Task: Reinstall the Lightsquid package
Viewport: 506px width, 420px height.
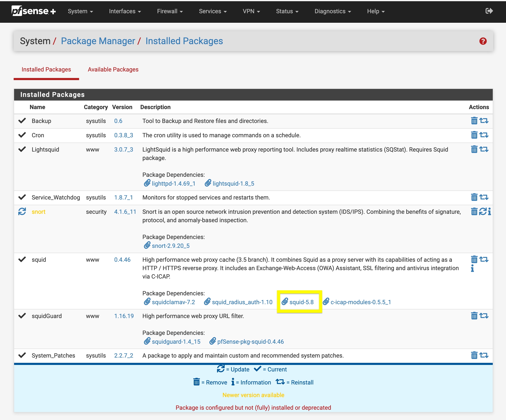Action: (483, 149)
